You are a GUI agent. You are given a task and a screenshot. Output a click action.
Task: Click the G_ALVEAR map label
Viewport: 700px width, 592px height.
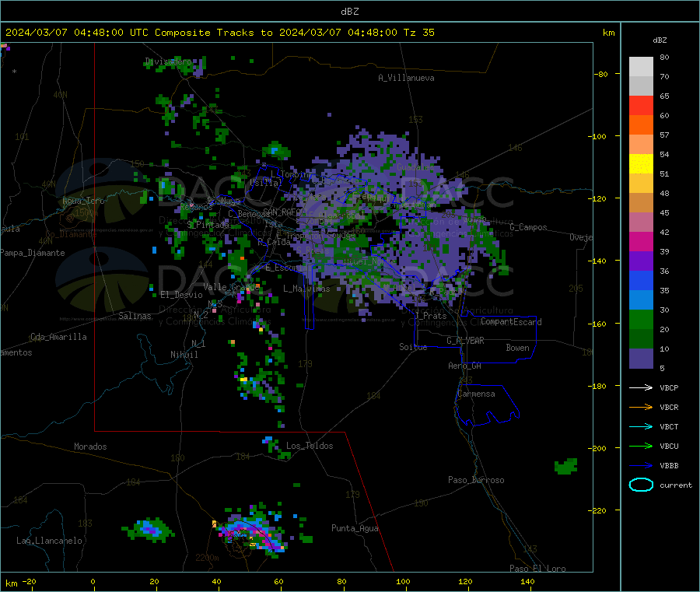click(465, 341)
